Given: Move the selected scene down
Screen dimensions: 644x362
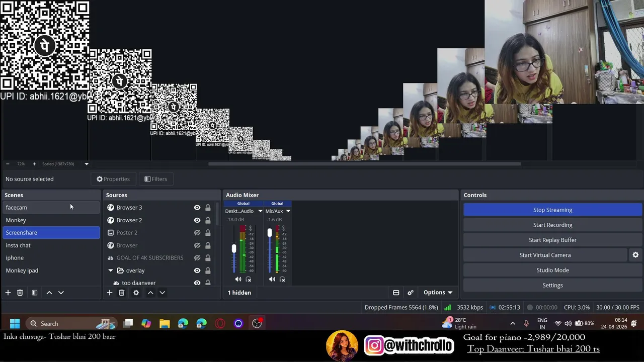Looking at the screenshot, I should pyautogui.click(x=61, y=293).
